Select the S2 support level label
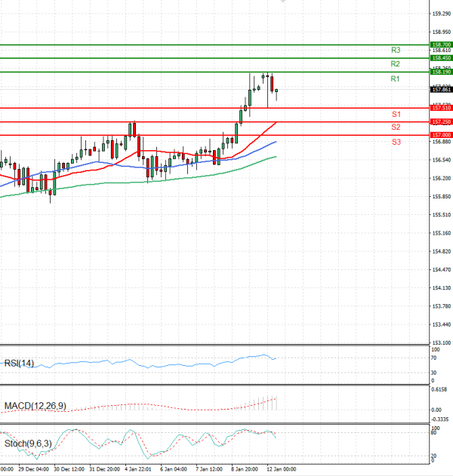Screen dimensions: 453x476 (x=396, y=127)
